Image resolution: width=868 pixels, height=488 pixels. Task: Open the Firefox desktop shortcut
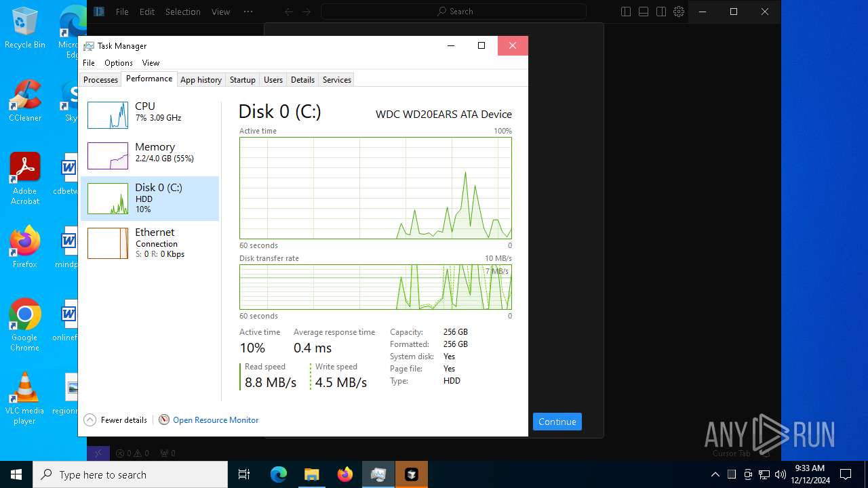[25, 247]
